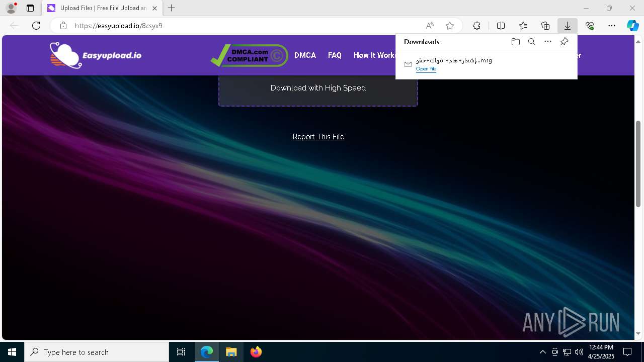
Task: Turn on Read aloud
Action: pyautogui.click(x=430, y=26)
